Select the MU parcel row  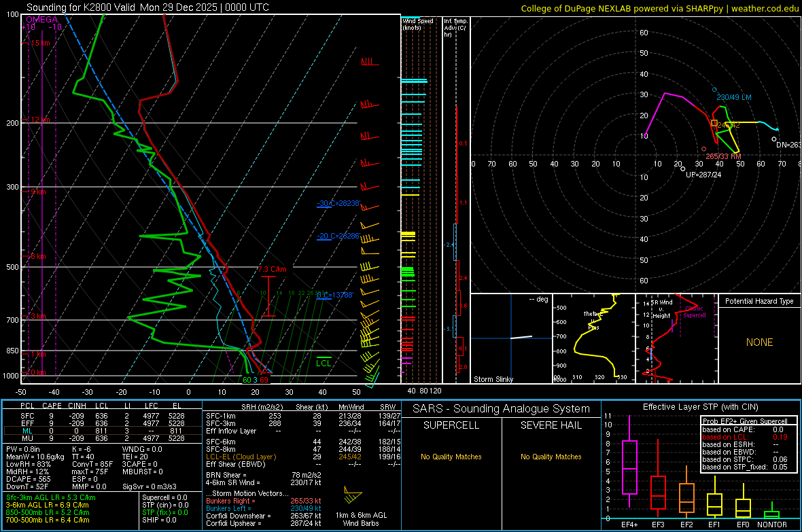(x=103, y=438)
